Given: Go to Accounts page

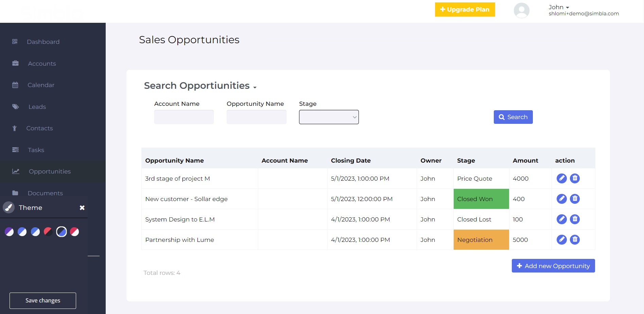Looking at the screenshot, I should point(42,64).
